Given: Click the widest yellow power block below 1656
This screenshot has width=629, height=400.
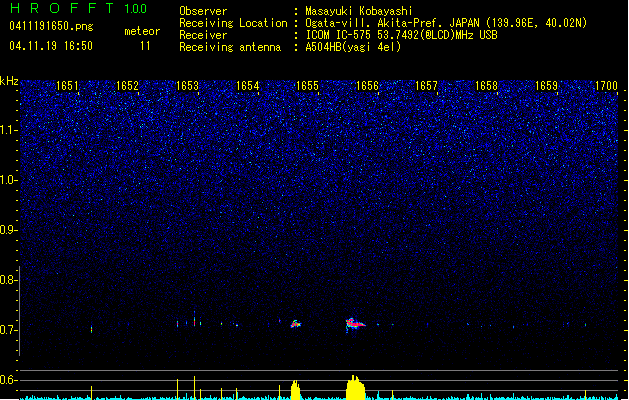Looking at the screenshot, I should coord(355,388).
